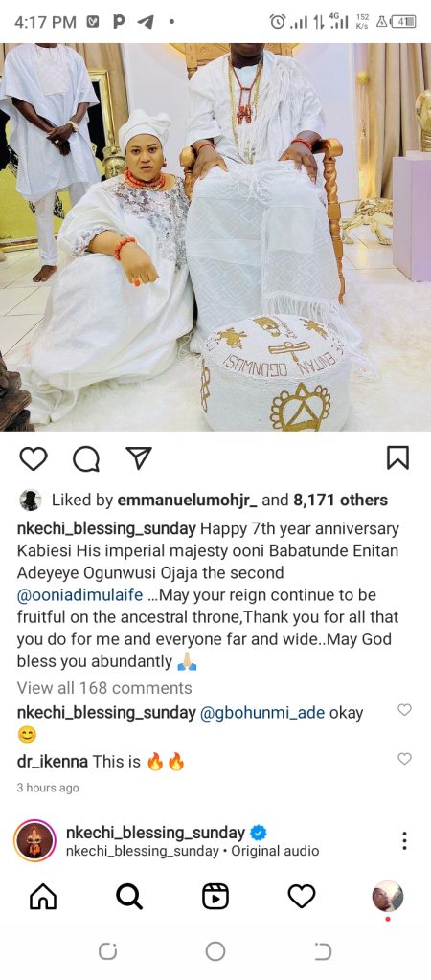The width and height of the screenshot is (431, 980).
Task: Save the post using the bookmark icon
Action: coord(397,458)
